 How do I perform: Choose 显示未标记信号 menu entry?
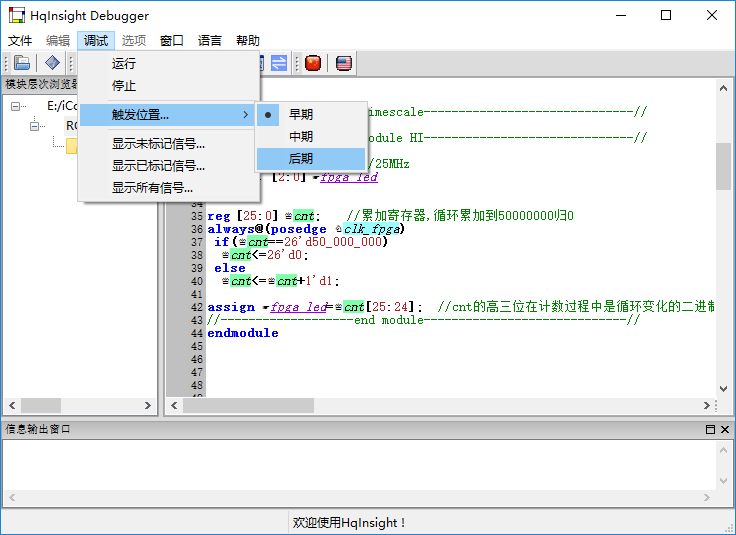[158, 144]
